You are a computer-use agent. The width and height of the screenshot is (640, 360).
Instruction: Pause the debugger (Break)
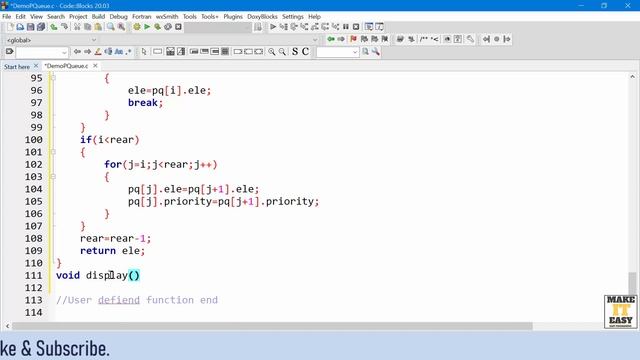(346, 27)
